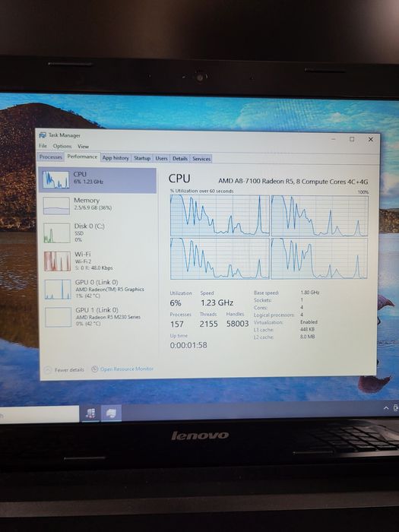
Task: Click the first logical processor graph
Action: click(x=220, y=215)
